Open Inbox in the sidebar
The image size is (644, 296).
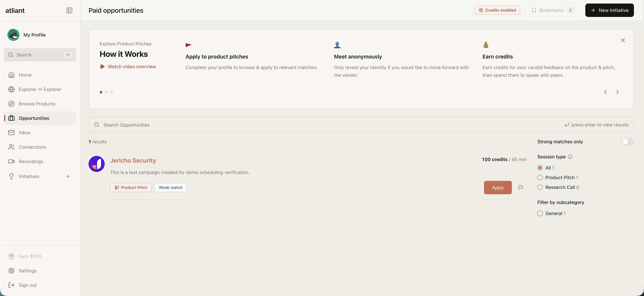click(24, 133)
